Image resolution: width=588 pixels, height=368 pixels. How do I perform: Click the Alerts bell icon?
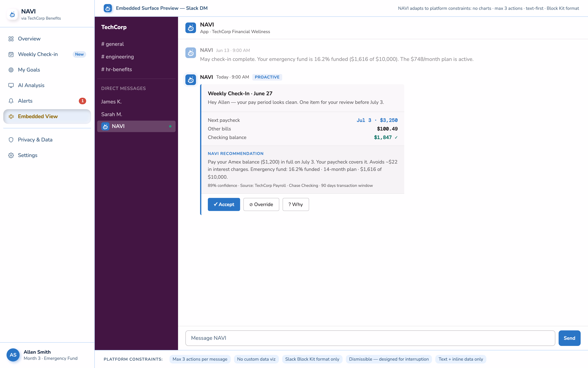pos(11,101)
